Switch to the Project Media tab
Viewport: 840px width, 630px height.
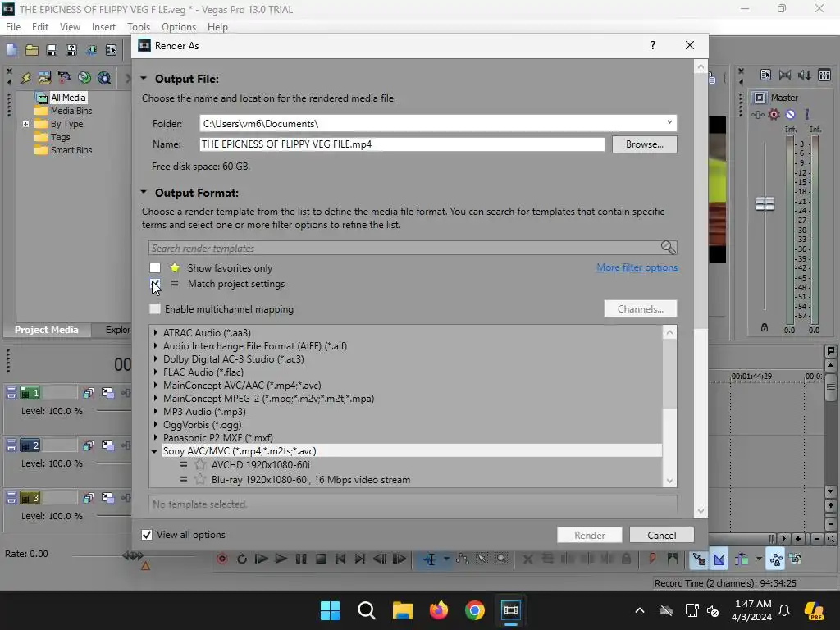tap(47, 330)
